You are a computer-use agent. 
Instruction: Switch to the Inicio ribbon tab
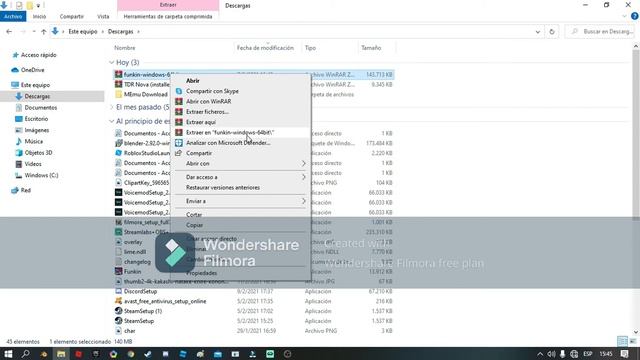[x=39, y=16]
